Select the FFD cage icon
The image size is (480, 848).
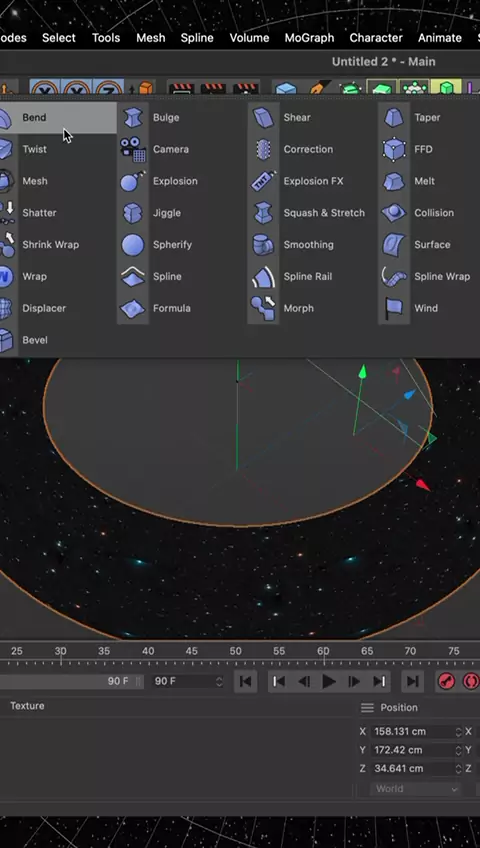pos(395,149)
